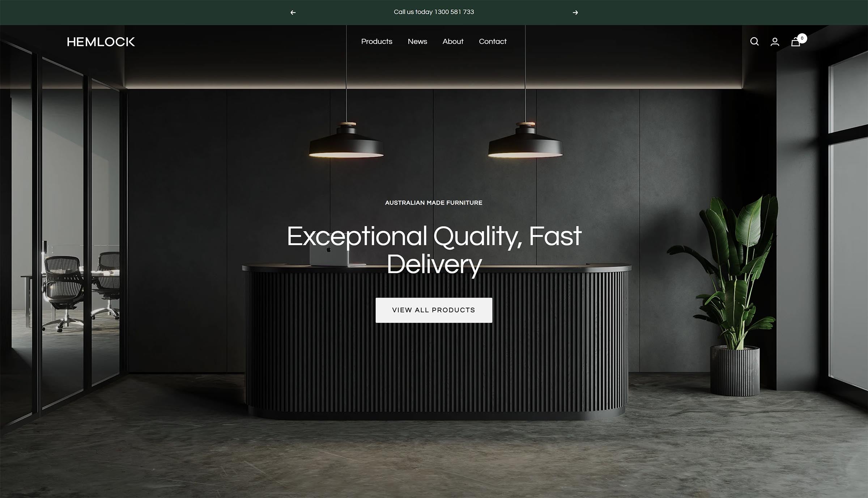Click the Exceptional Quality, Fast Delivery heading
Screen dimensions: 868x498
pos(434,250)
